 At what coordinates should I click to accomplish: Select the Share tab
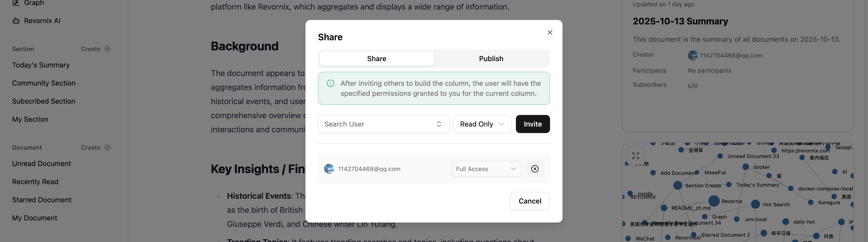[x=376, y=59]
